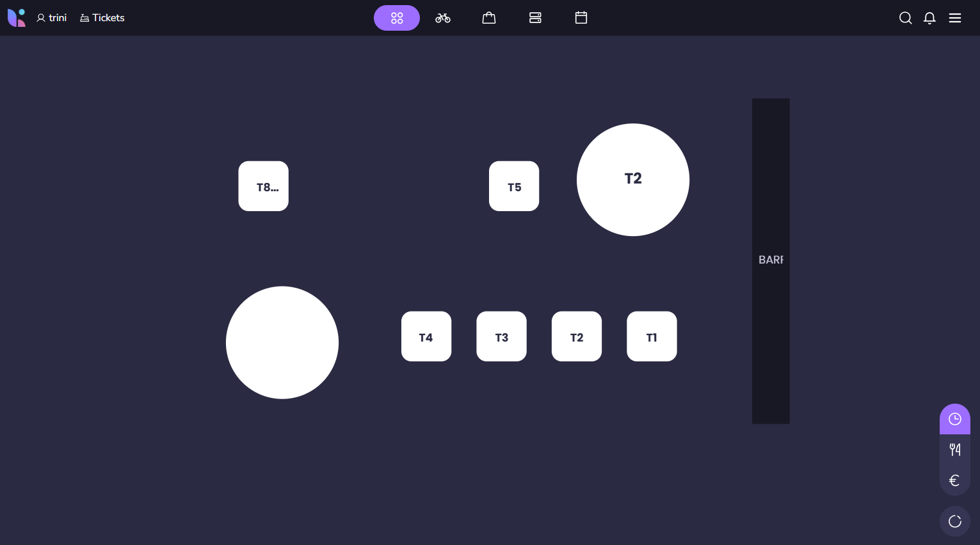
Task: Toggle the fork and knife course mode
Action: point(954,450)
